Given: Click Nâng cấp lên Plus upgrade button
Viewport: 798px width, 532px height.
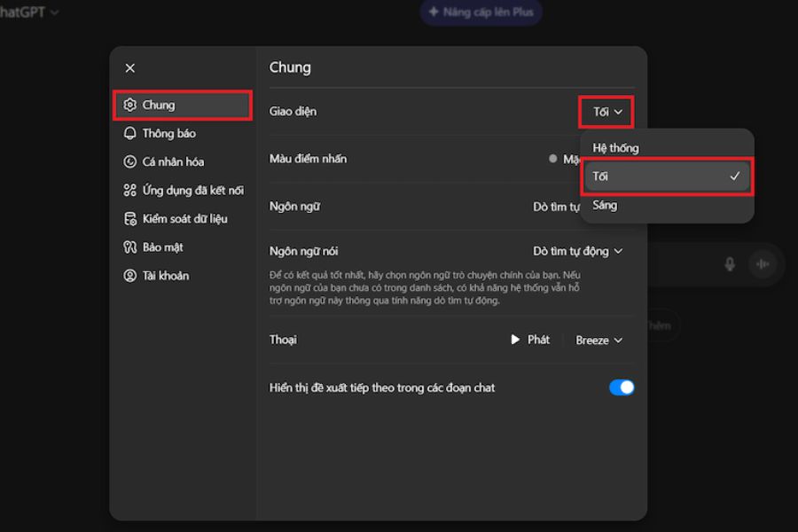Looking at the screenshot, I should tap(481, 12).
